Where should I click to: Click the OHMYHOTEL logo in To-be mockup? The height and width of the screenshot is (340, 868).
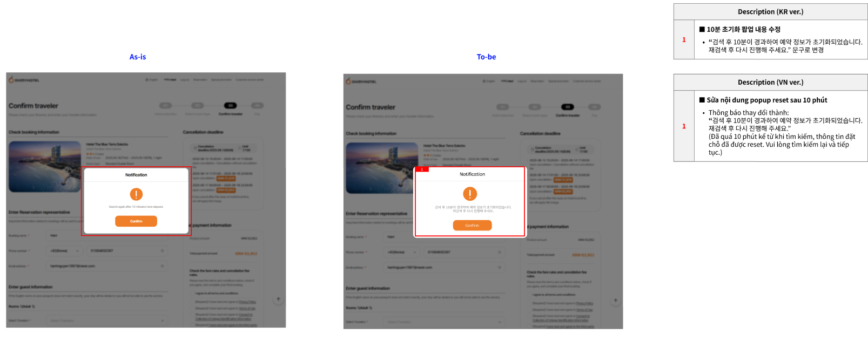click(x=361, y=81)
